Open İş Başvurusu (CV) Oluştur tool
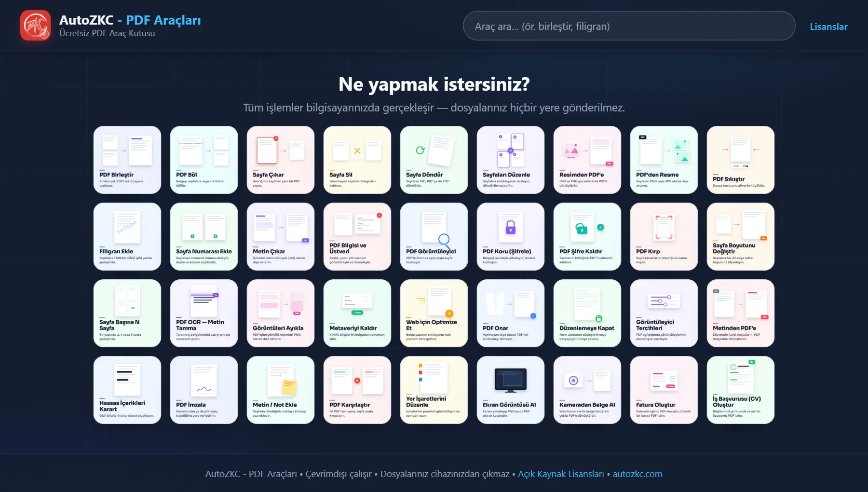The width and height of the screenshot is (868, 492). (x=741, y=390)
